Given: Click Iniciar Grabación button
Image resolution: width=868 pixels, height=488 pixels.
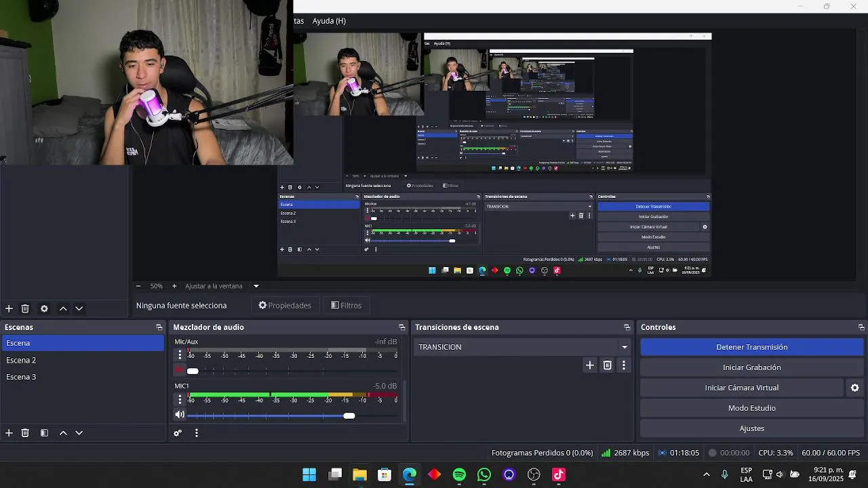Looking at the screenshot, I should point(751,367).
